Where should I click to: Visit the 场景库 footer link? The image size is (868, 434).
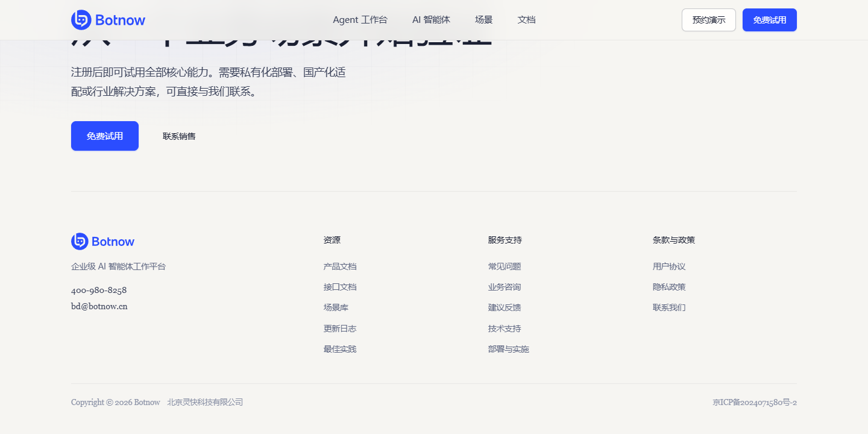click(336, 307)
